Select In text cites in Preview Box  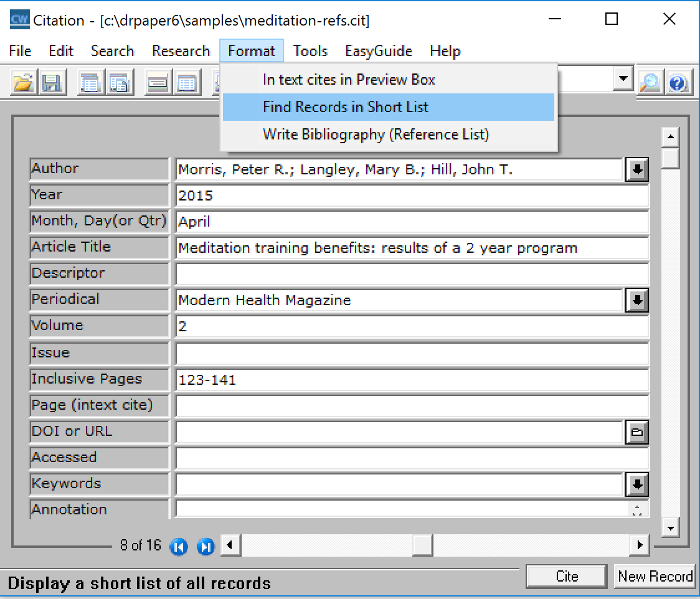(349, 80)
